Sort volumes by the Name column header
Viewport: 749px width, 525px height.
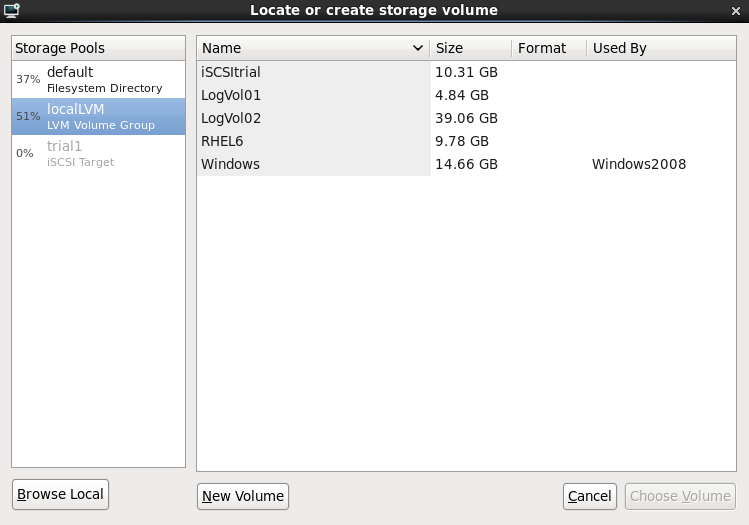coord(300,48)
